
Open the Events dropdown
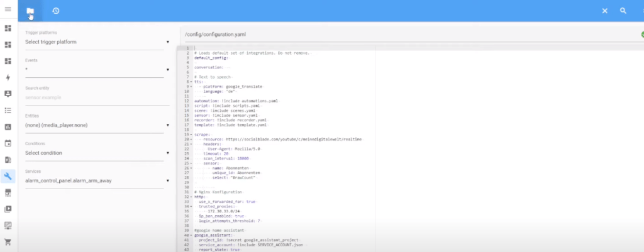point(97,70)
